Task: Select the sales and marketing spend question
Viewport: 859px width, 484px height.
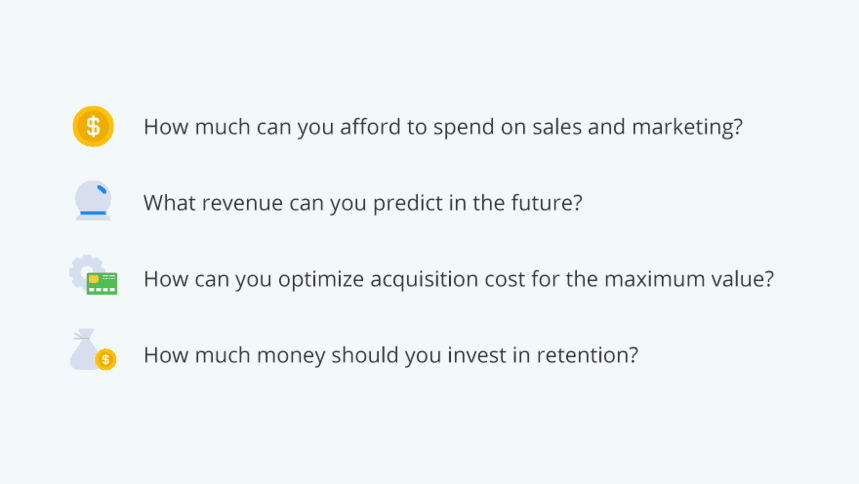Action: coord(443,128)
